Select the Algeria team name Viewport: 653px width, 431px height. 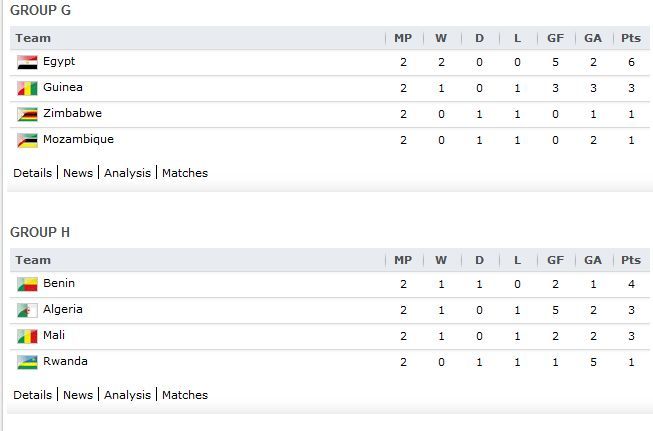coord(63,309)
